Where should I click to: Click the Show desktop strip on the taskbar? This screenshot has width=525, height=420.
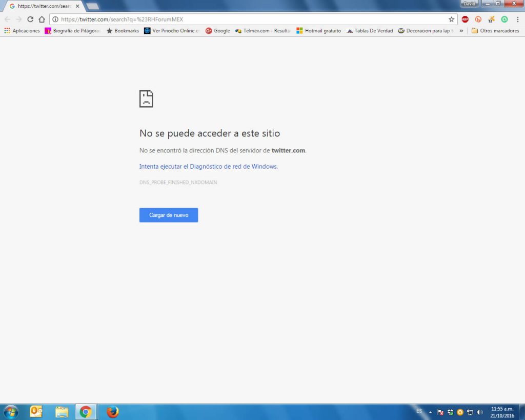521,412
